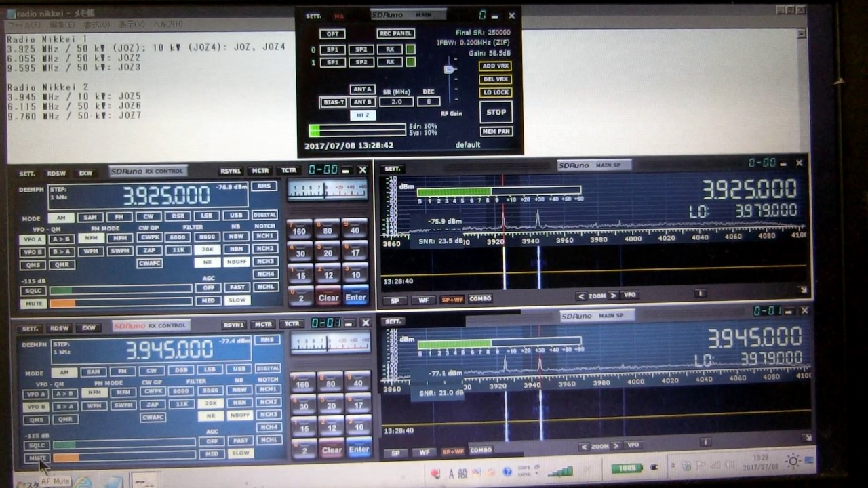Click the RF Gain slider handle
868x488 pixels.
448,69
